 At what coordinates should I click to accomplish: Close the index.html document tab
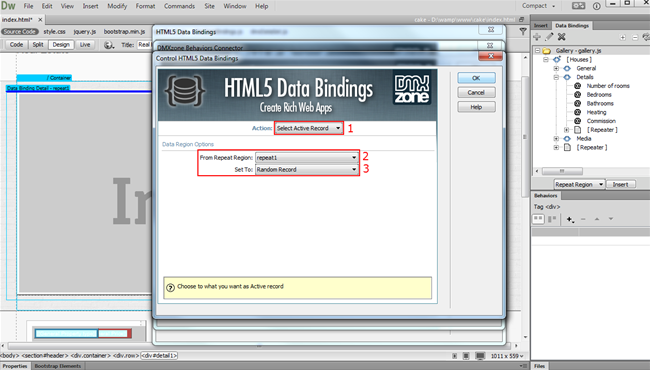(x=40, y=19)
